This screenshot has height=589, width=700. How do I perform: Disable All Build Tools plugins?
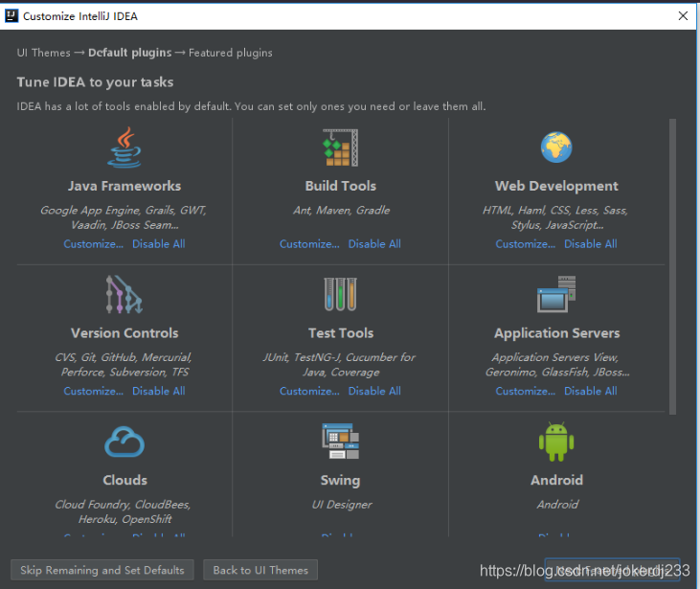click(374, 244)
